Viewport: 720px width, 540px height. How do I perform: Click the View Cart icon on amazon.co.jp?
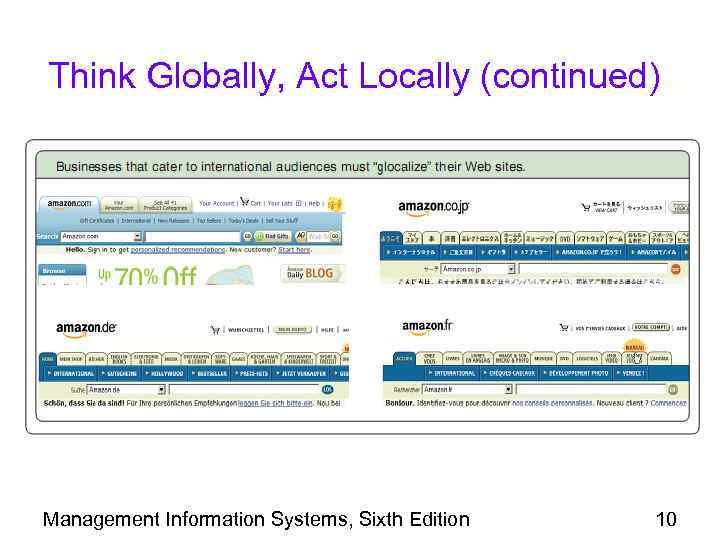pos(586,208)
